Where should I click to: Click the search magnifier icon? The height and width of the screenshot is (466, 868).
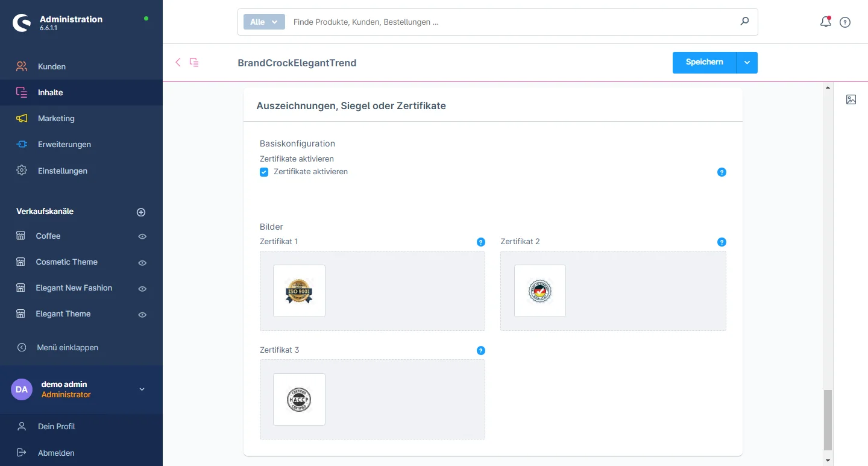coord(744,22)
